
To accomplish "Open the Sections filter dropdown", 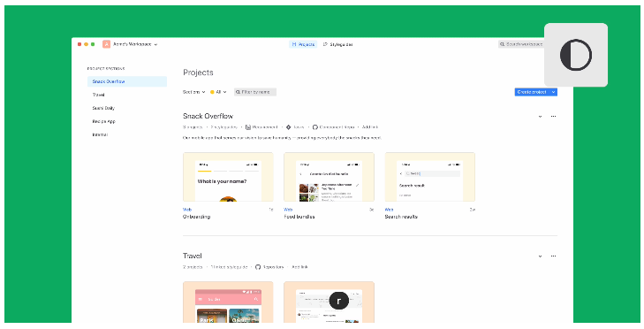I will coord(193,92).
